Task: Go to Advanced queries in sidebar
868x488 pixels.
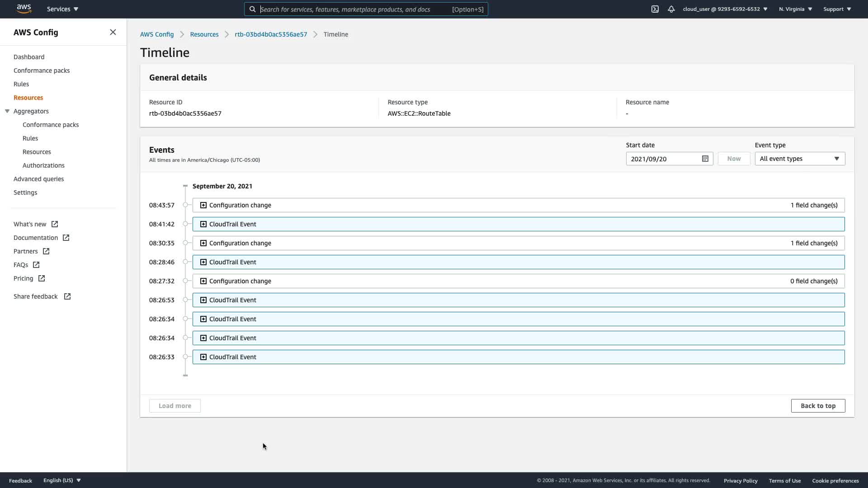Action: point(38,179)
